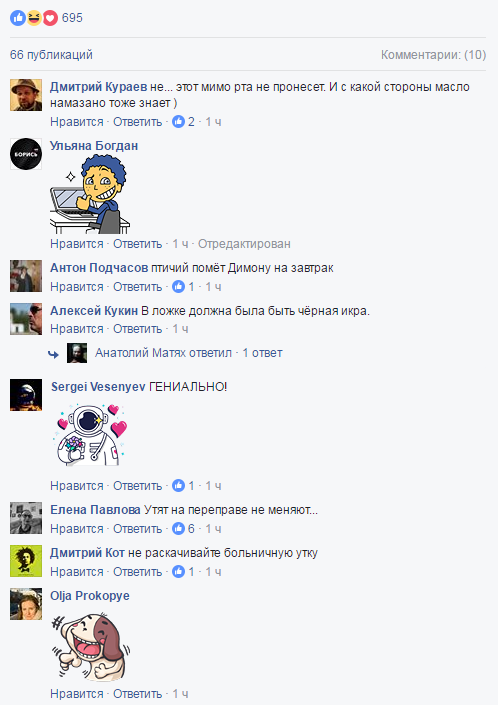
Task: Click the like icon on Антон Подчасов's comment
Action: coord(178,287)
